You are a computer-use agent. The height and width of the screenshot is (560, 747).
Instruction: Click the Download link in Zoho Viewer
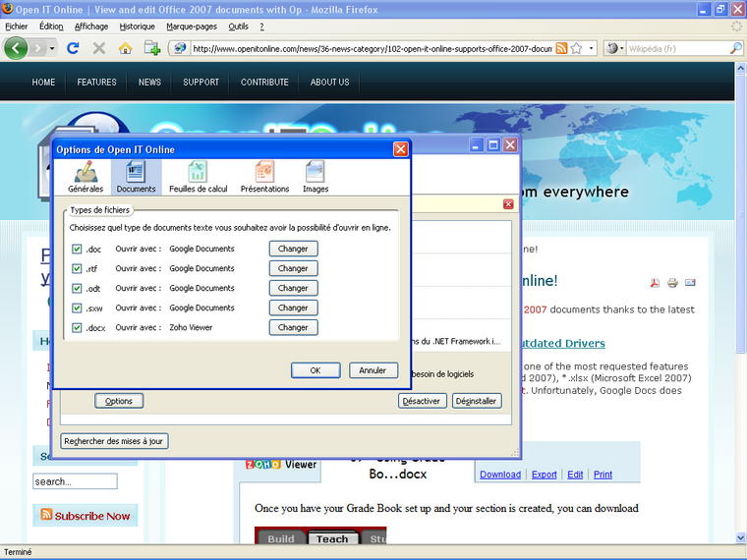pos(500,475)
